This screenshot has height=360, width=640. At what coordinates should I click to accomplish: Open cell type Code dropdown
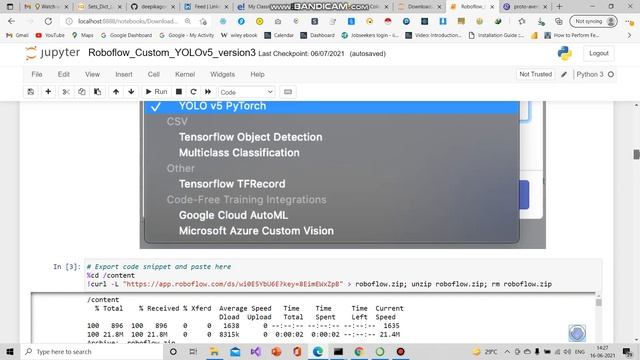(247, 92)
